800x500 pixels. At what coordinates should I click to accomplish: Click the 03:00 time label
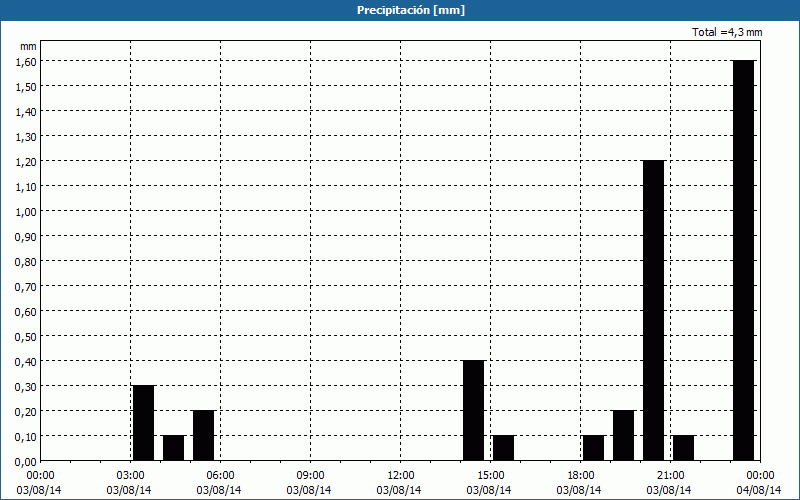[131, 476]
